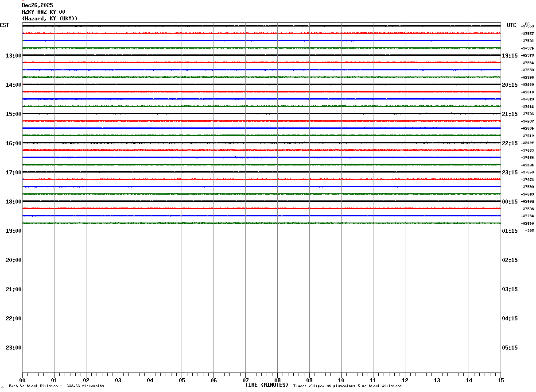Select the 23:00 CST row label
The image size is (536, 392).
click(x=14, y=348)
